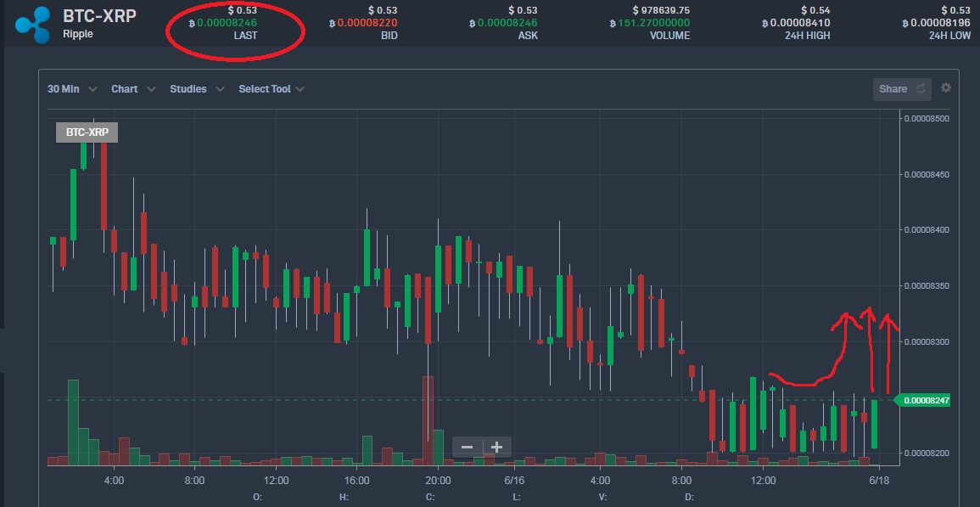Open the Chart type dropdown
Screen dimensions: 980x507
tap(133, 89)
